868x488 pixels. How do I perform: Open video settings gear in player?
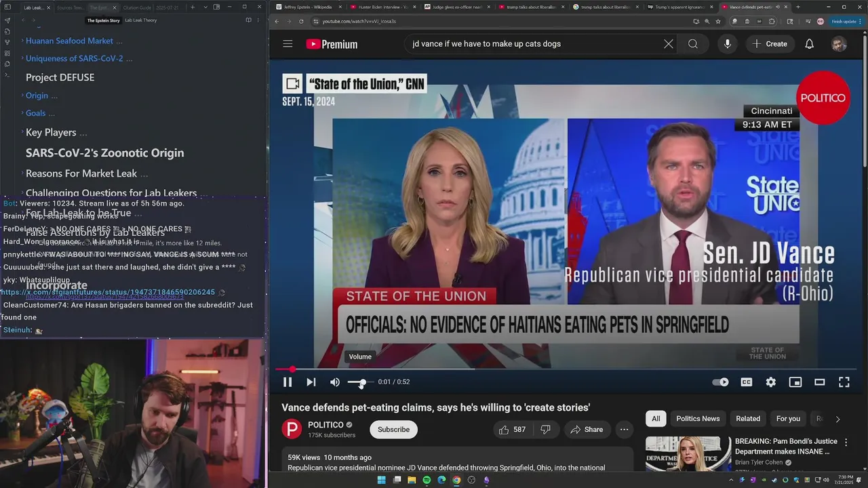coord(771,382)
